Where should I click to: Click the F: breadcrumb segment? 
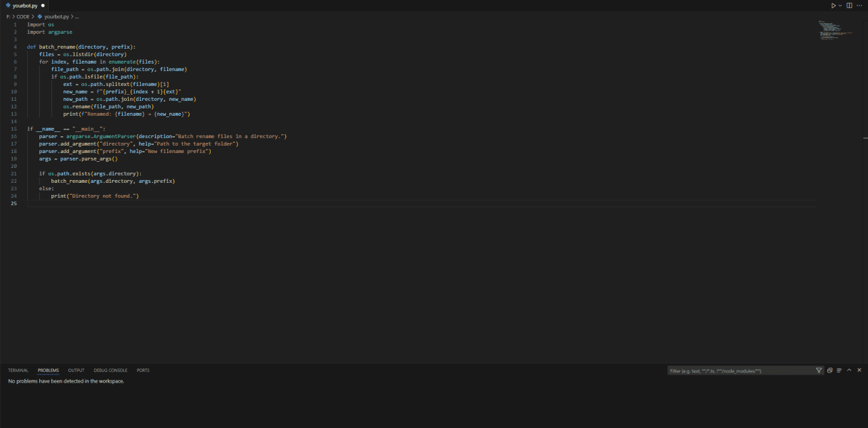(x=8, y=16)
